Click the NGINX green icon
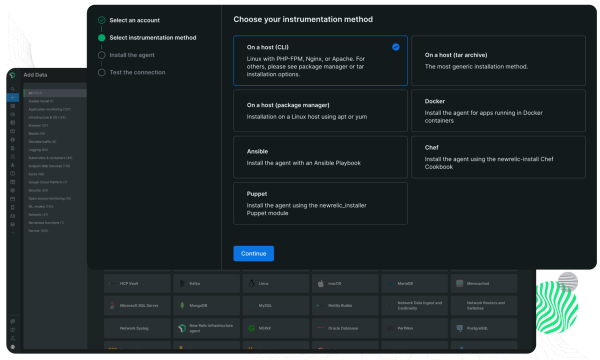 (251, 328)
